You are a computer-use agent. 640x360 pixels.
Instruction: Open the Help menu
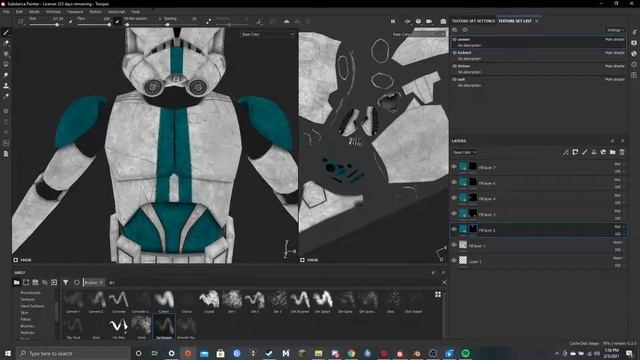point(136,12)
